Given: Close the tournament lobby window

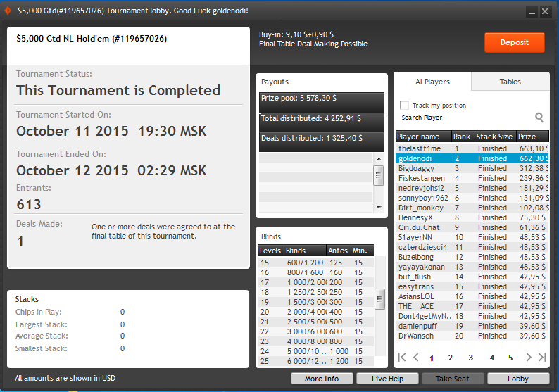Looking at the screenshot, I should [545, 12].
